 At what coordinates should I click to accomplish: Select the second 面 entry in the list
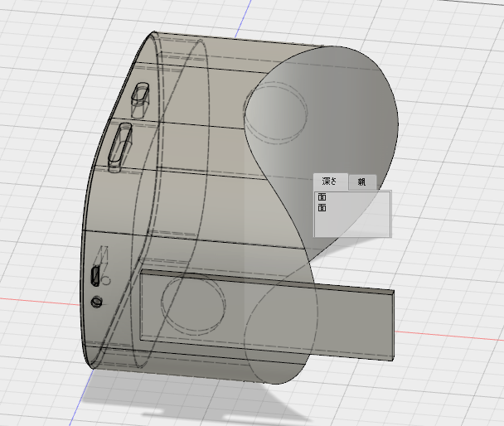[322, 208]
